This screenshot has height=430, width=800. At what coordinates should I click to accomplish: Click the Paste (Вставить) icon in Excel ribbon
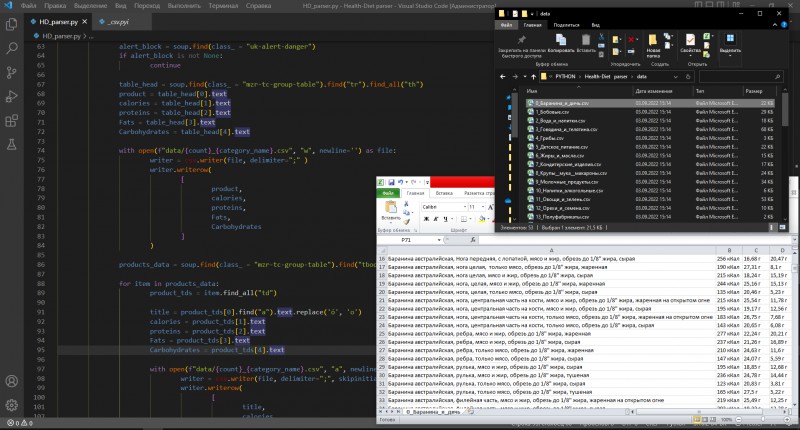click(x=391, y=207)
